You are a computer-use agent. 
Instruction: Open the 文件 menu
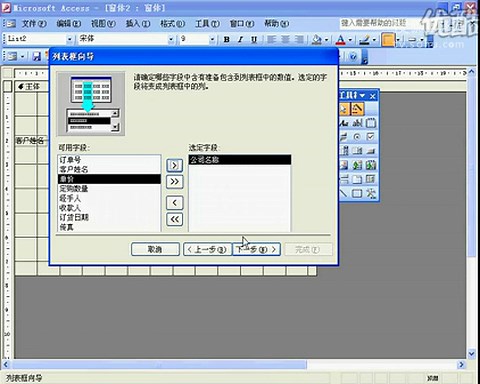[34, 24]
